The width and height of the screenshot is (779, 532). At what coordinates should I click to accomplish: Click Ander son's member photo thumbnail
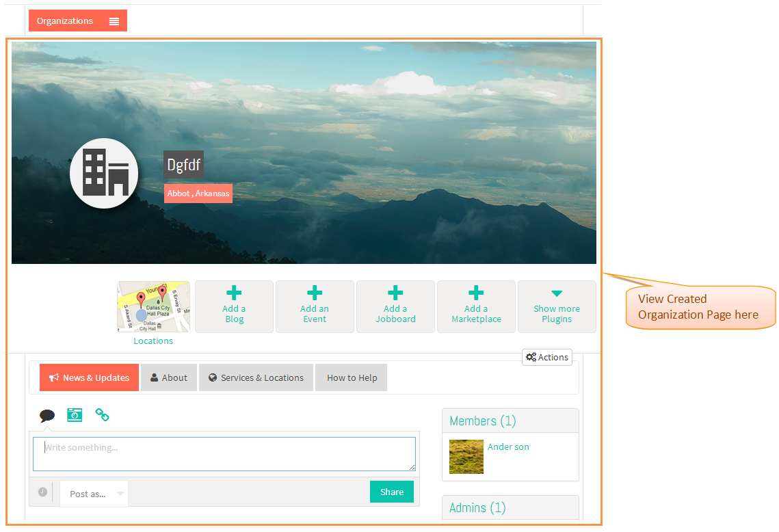[466, 457]
